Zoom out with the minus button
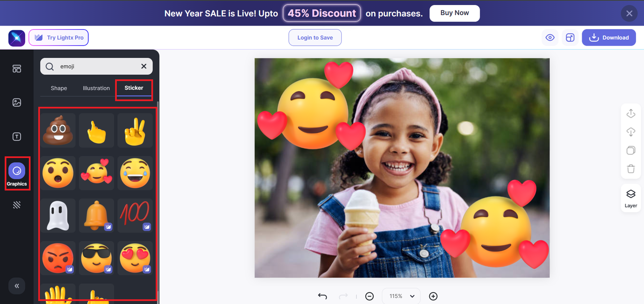The height and width of the screenshot is (304, 644). click(369, 296)
